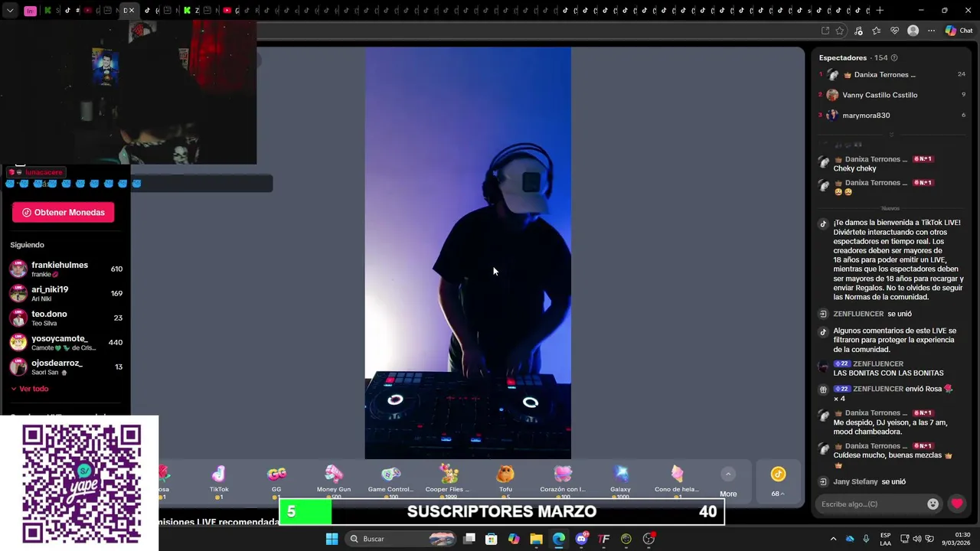The image size is (980, 551).
Task: Send the Tofu gift
Action: (505, 481)
